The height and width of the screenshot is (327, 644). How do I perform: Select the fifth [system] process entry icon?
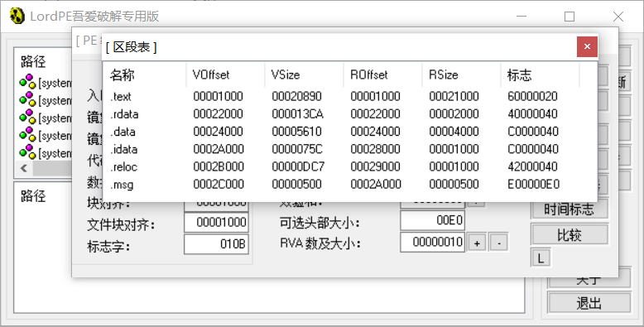tap(28, 153)
